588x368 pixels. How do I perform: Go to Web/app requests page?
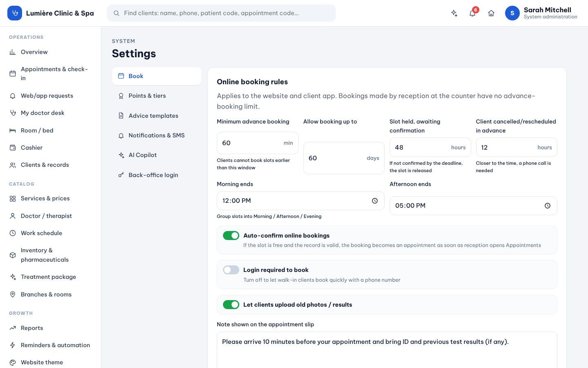(x=50, y=96)
